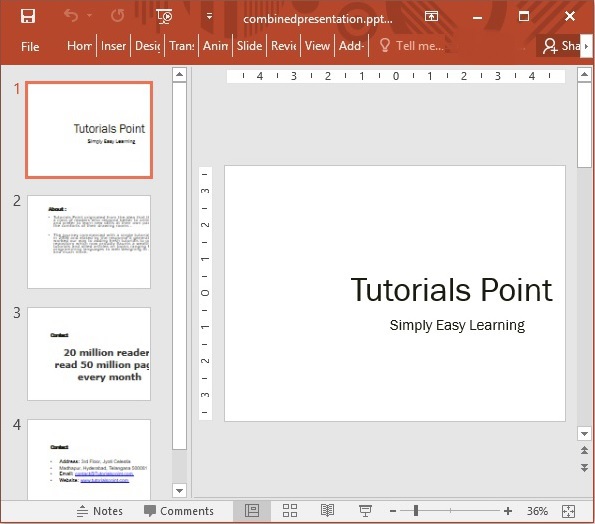Open the File menu
The image size is (595, 524).
click(30, 46)
